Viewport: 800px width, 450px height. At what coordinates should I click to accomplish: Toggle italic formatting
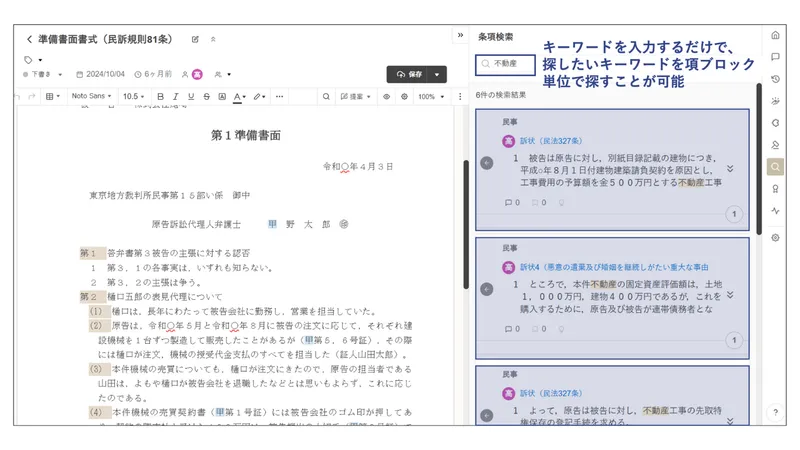coord(176,96)
